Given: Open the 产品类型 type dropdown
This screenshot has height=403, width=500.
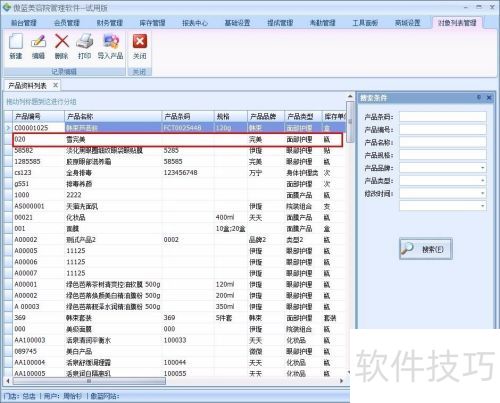Looking at the screenshot, I should [482, 180].
